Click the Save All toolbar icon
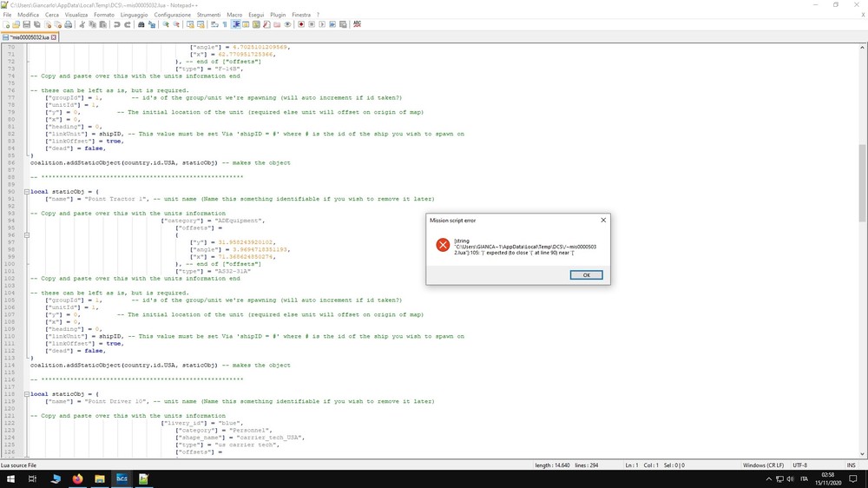Image resolution: width=868 pixels, height=488 pixels. tap(37, 24)
